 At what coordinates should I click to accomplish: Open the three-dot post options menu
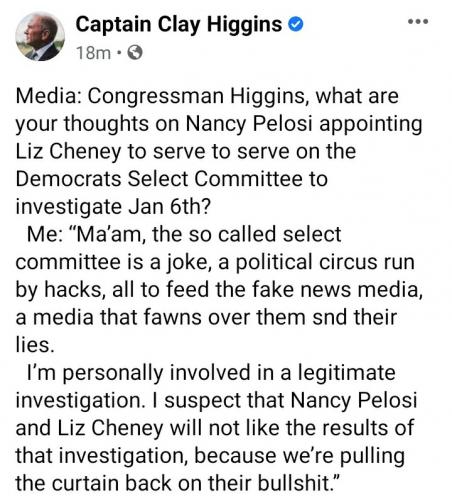[x=418, y=22]
